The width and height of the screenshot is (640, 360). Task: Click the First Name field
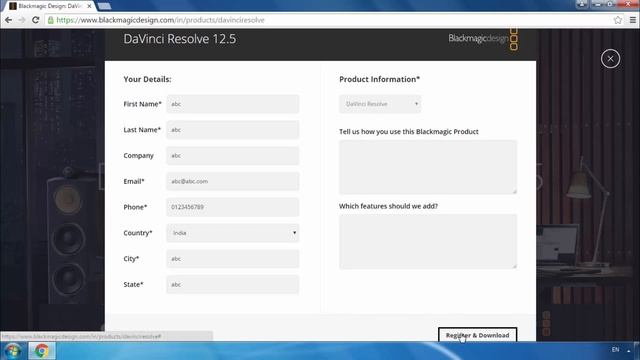pyautogui.click(x=233, y=104)
